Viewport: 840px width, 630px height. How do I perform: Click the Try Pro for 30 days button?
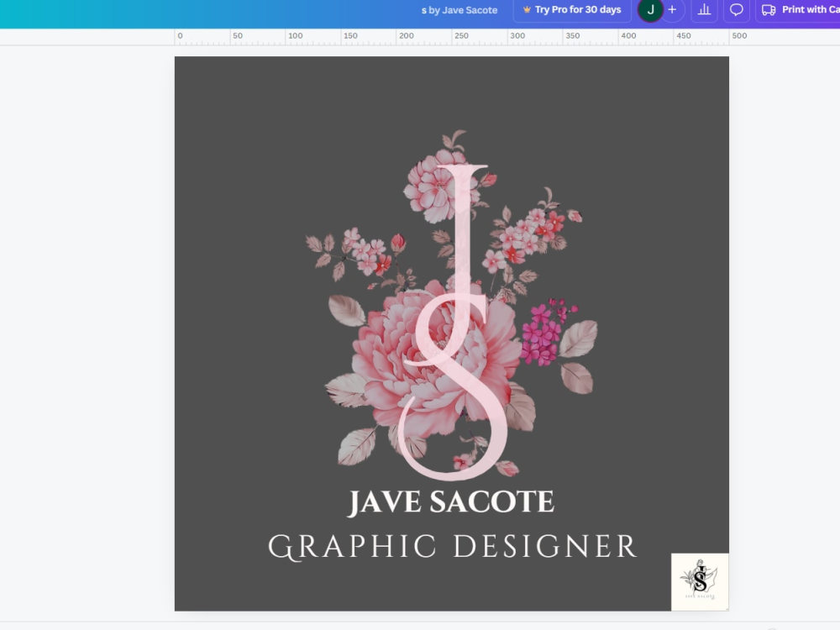click(x=571, y=9)
